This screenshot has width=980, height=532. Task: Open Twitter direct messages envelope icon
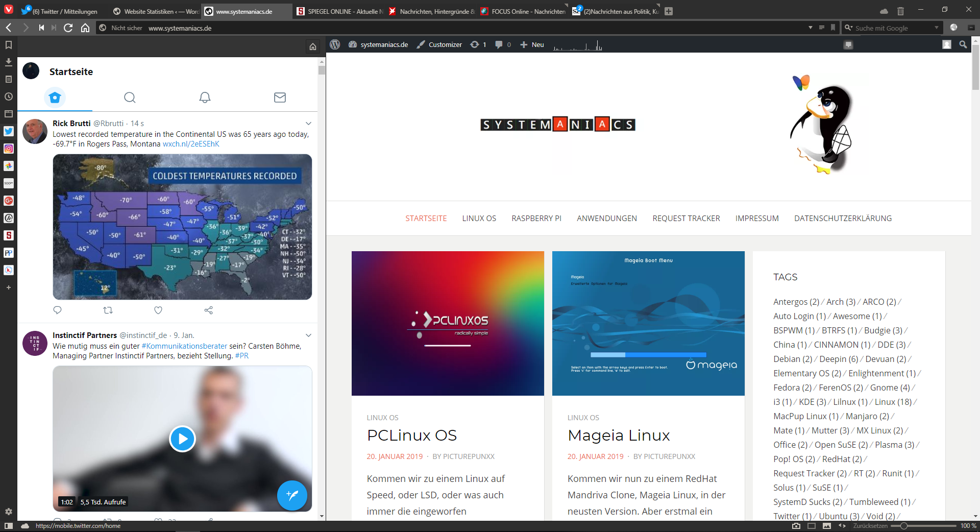coord(280,98)
